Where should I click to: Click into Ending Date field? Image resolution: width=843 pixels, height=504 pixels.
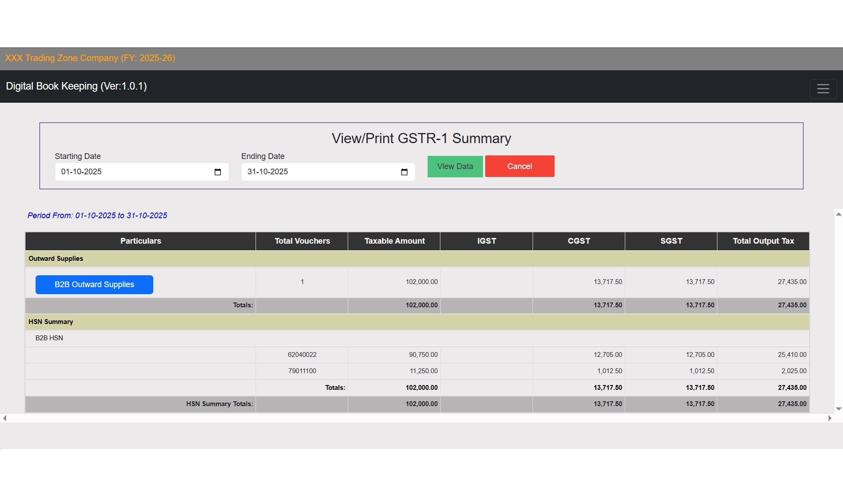[318, 172]
